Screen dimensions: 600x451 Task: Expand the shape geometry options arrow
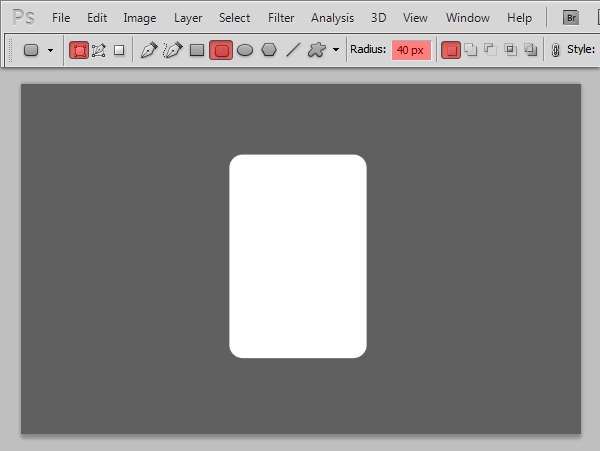336,50
